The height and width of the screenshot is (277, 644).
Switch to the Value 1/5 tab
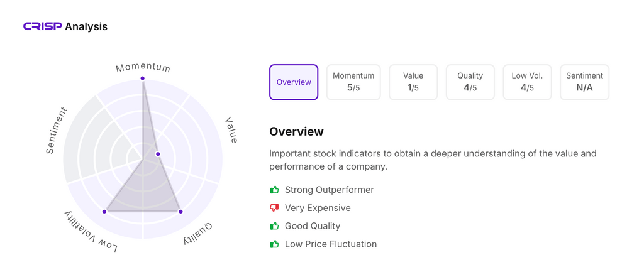pyautogui.click(x=413, y=82)
